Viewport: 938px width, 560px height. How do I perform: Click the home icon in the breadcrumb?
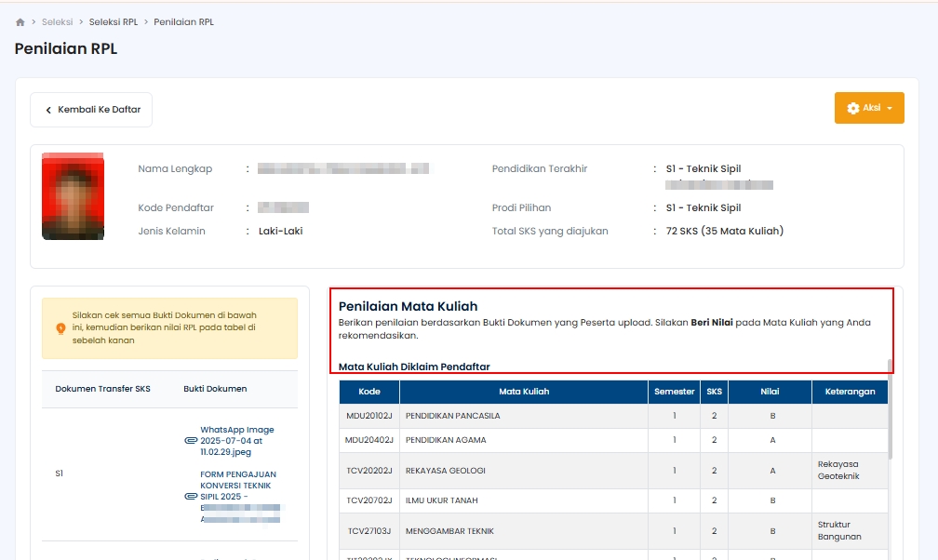tap(20, 21)
